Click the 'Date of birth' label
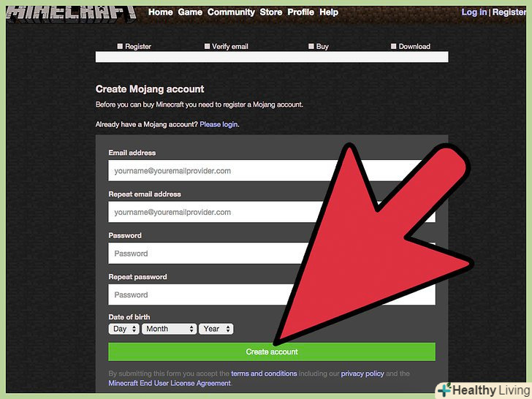 [x=129, y=317]
